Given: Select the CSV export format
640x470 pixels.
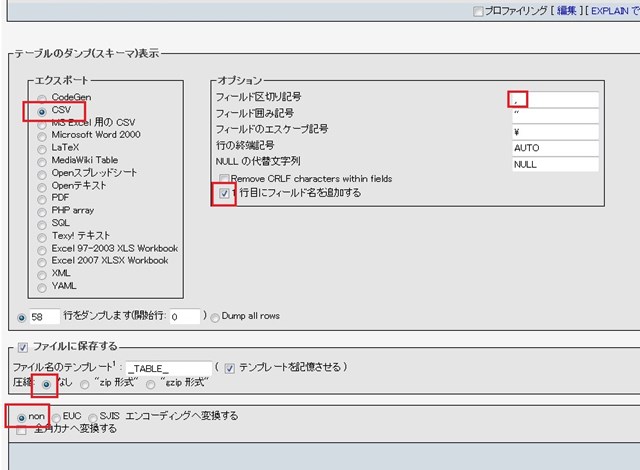Looking at the screenshot, I should [x=42, y=112].
